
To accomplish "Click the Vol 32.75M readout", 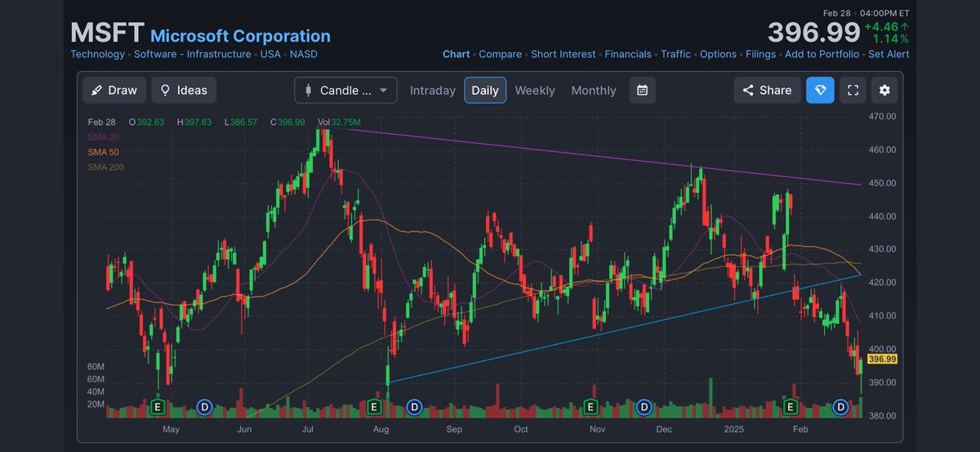I will coord(339,122).
